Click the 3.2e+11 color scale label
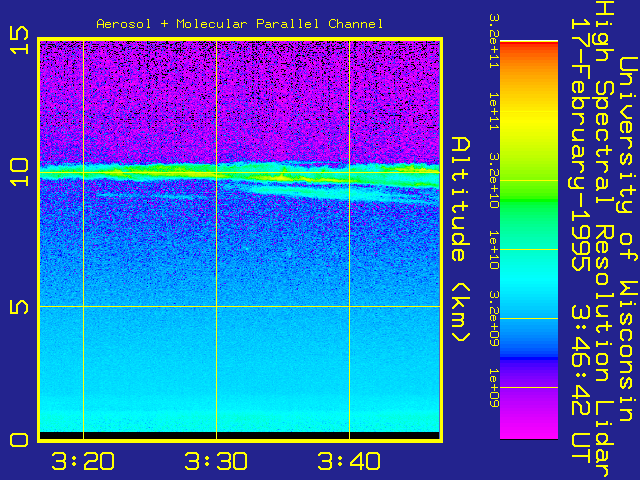The width and height of the screenshot is (640, 480). click(494, 40)
